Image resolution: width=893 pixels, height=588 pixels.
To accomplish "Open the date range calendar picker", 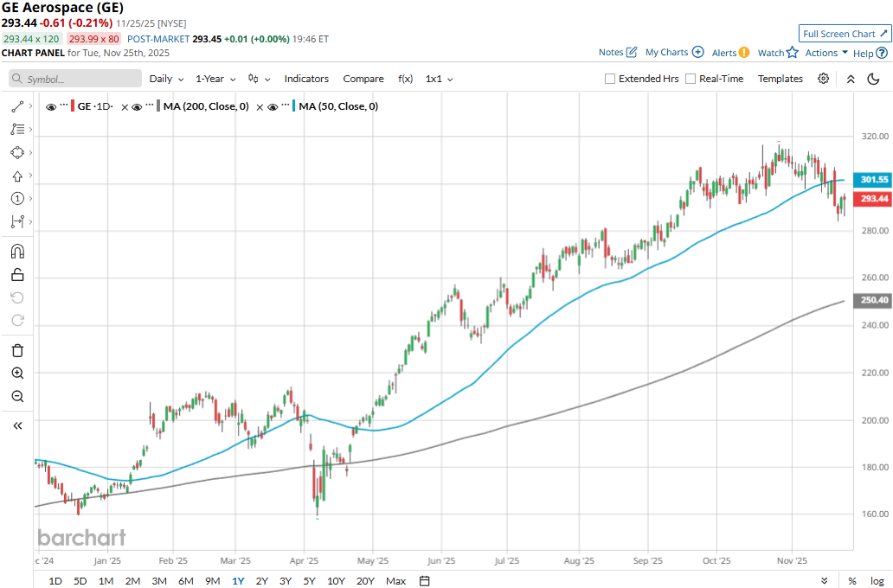I will (425, 580).
